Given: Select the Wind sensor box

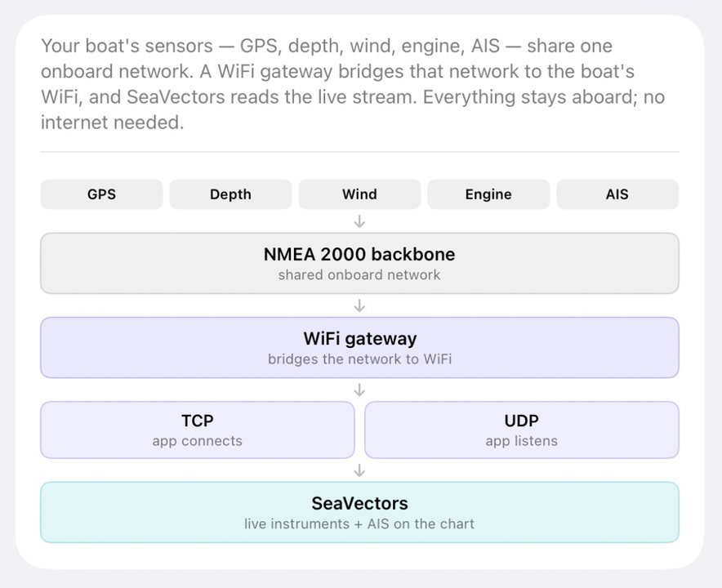Looking at the screenshot, I should [359, 194].
